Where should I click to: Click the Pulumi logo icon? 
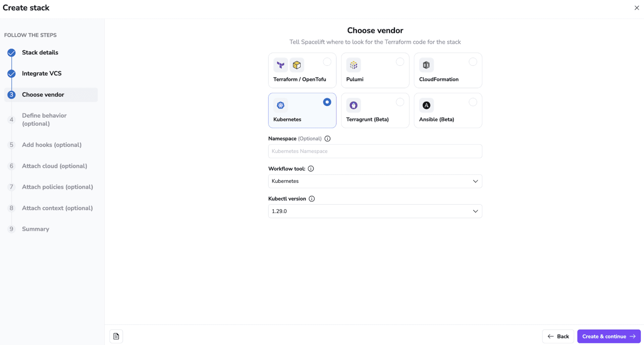pos(354,65)
